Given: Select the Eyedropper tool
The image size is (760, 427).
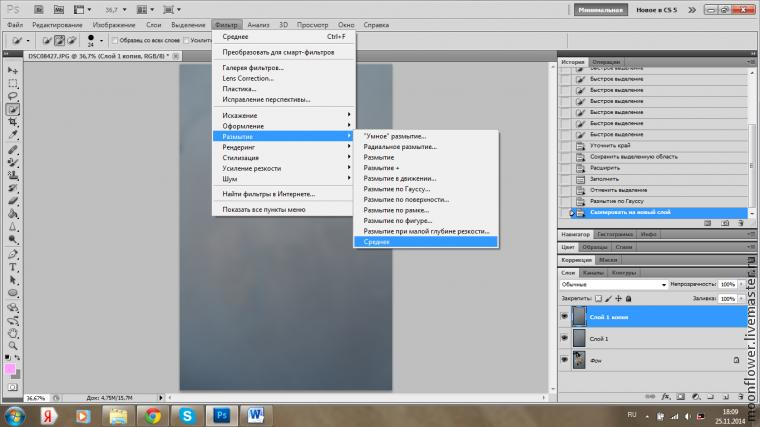Looking at the screenshot, I should pos(13,135).
